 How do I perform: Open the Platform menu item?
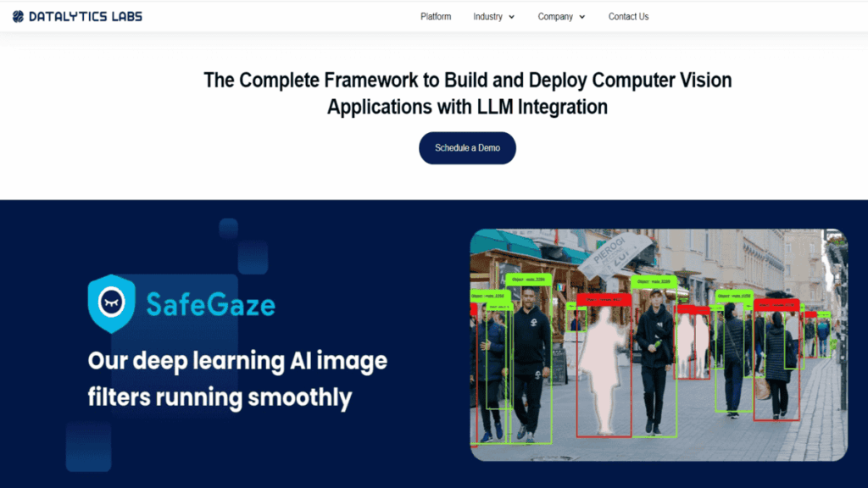[436, 17]
